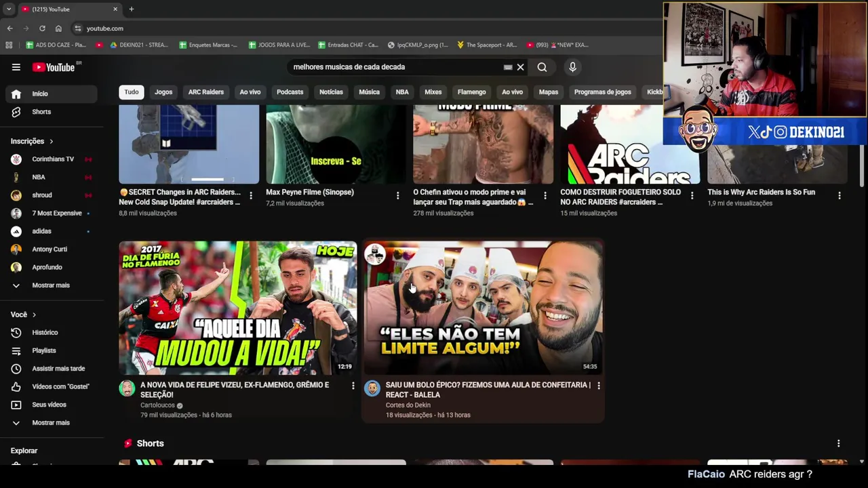The image size is (868, 488).
Task: Open the YouTube hamburger guide menu
Action: (16, 67)
